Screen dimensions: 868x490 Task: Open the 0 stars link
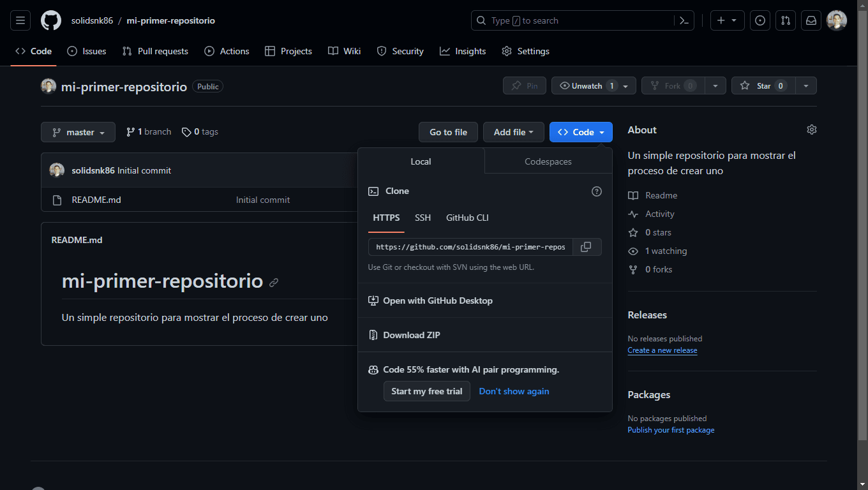(650, 232)
